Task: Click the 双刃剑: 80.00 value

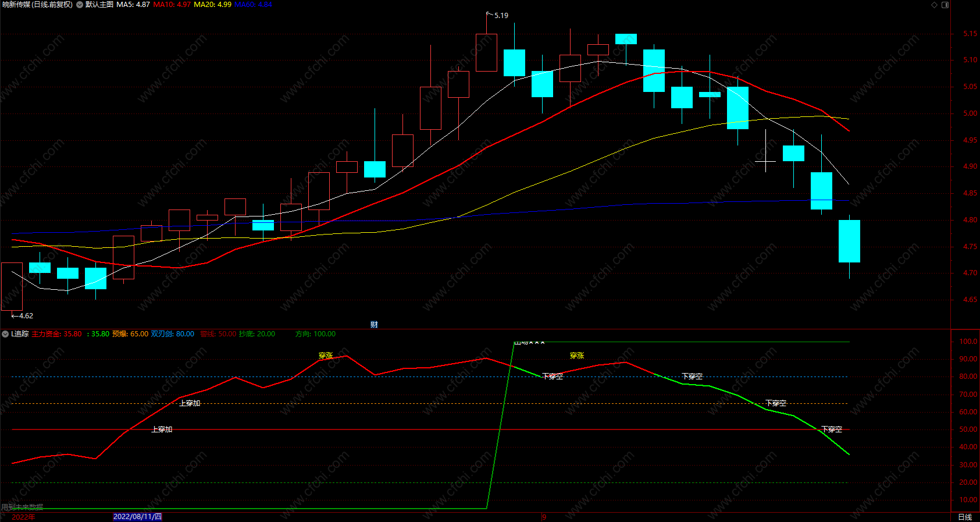Action: [173, 334]
